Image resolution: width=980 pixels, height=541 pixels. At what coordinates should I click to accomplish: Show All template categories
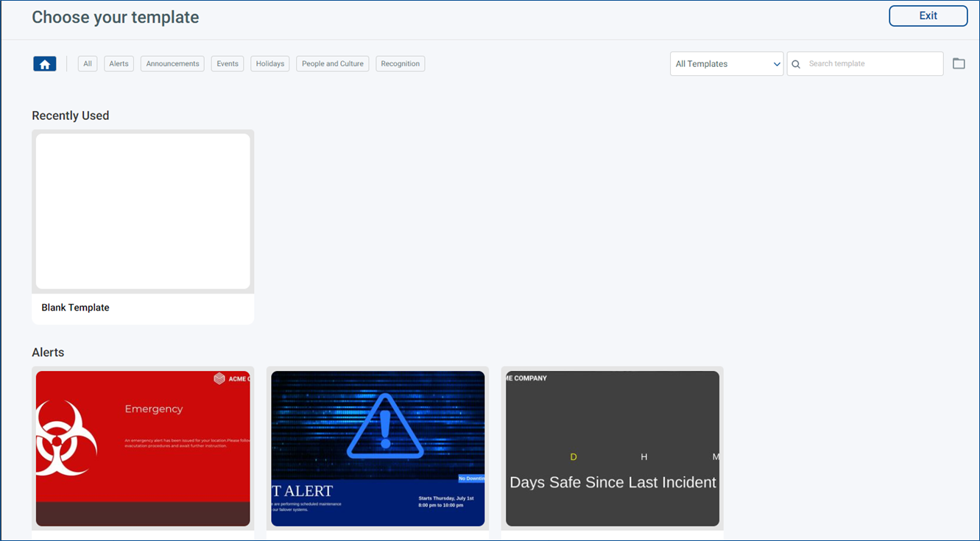point(88,64)
